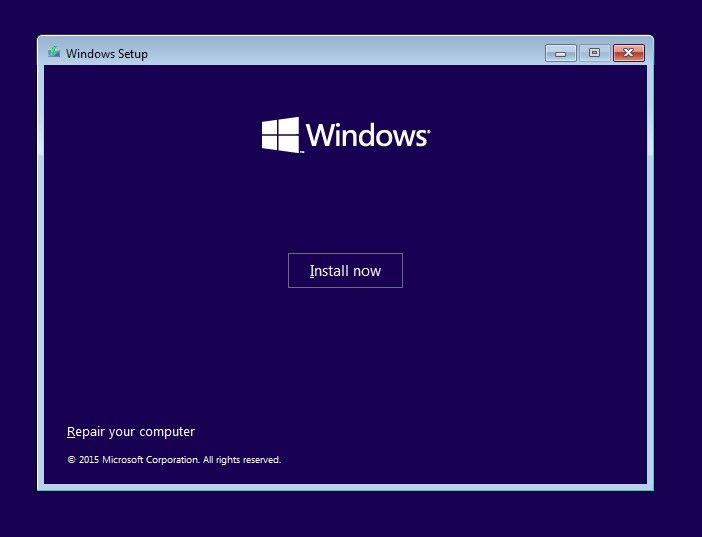Close the Windows Setup window
Viewport: 702px width, 537px height.
click(629, 53)
